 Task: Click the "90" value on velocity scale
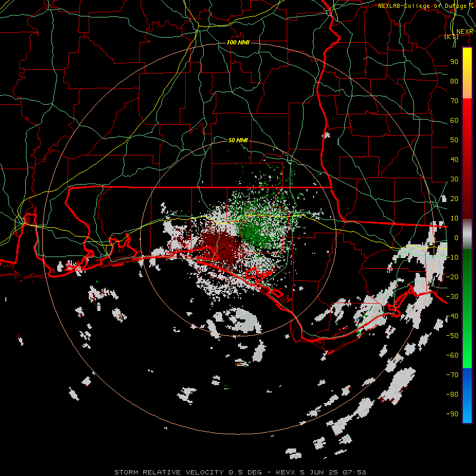pyautogui.click(x=454, y=62)
